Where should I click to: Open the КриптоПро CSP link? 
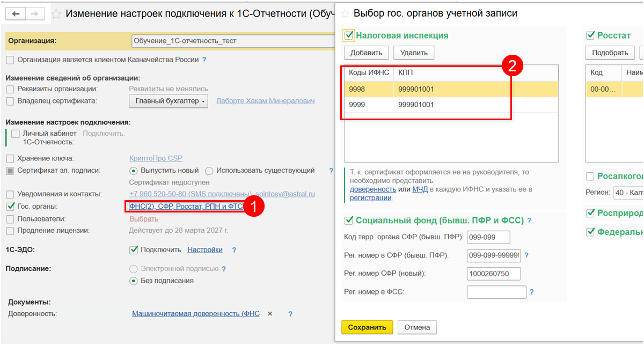tap(156, 158)
